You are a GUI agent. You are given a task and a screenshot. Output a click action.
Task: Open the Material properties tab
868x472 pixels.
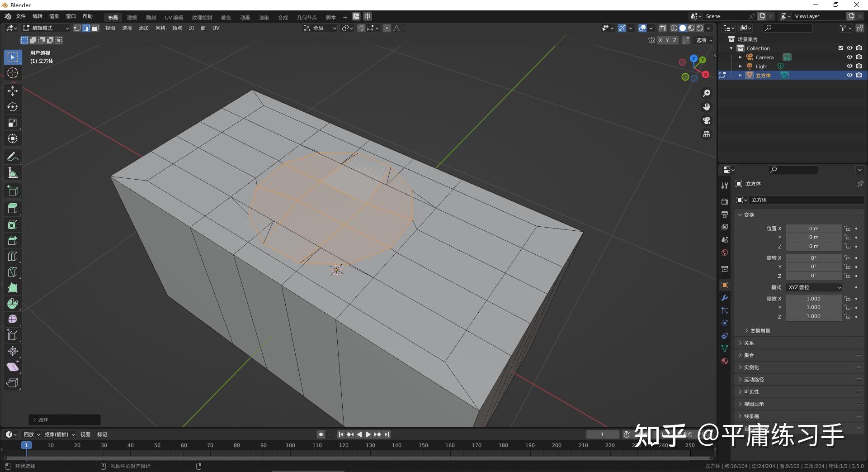(x=724, y=361)
